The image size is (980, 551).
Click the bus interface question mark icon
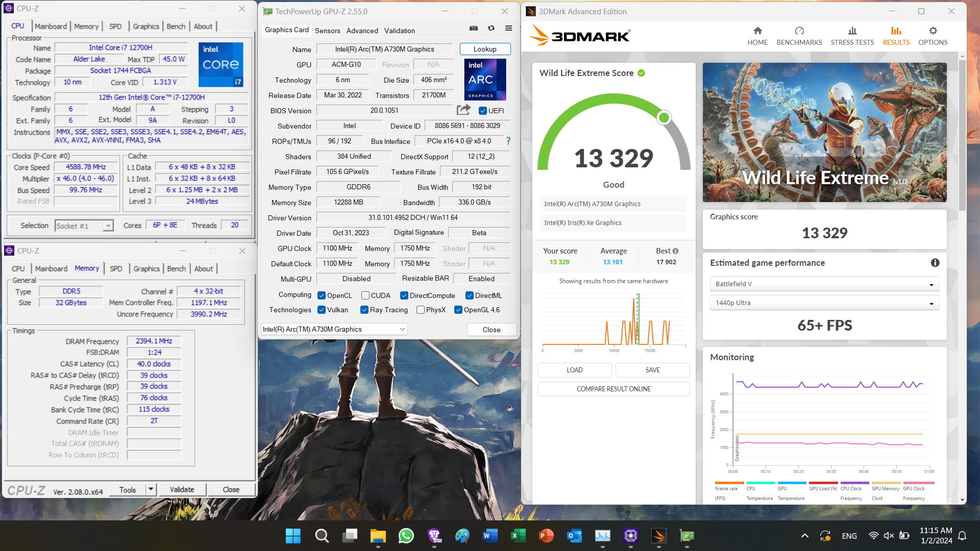click(x=508, y=141)
